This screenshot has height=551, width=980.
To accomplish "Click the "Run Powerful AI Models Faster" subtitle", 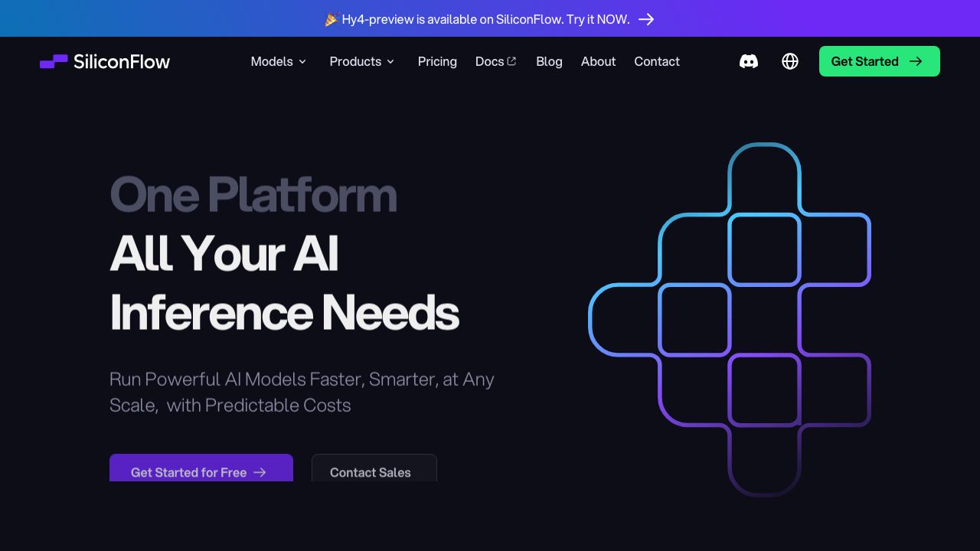I will click(x=302, y=392).
